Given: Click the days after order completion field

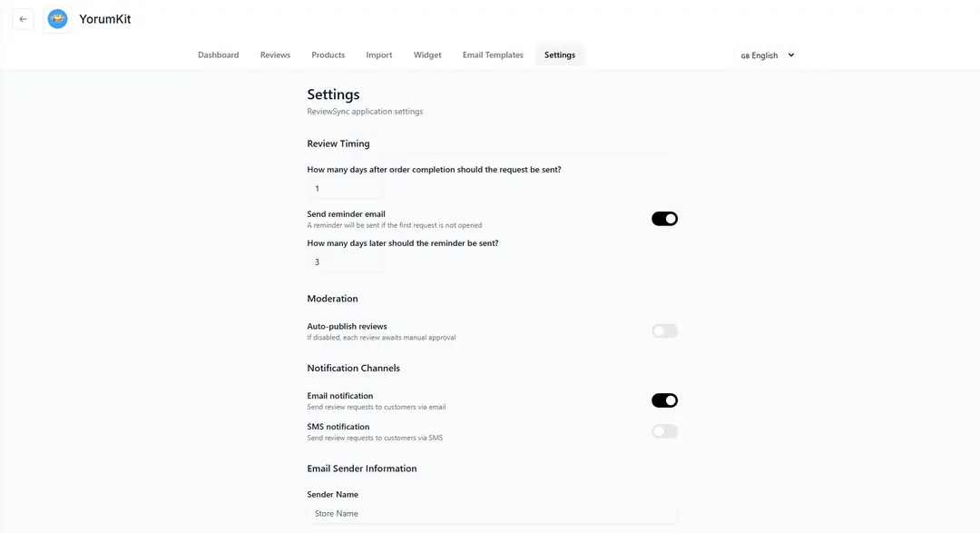Looking at the screenshot, I should [x=346, y=189].
